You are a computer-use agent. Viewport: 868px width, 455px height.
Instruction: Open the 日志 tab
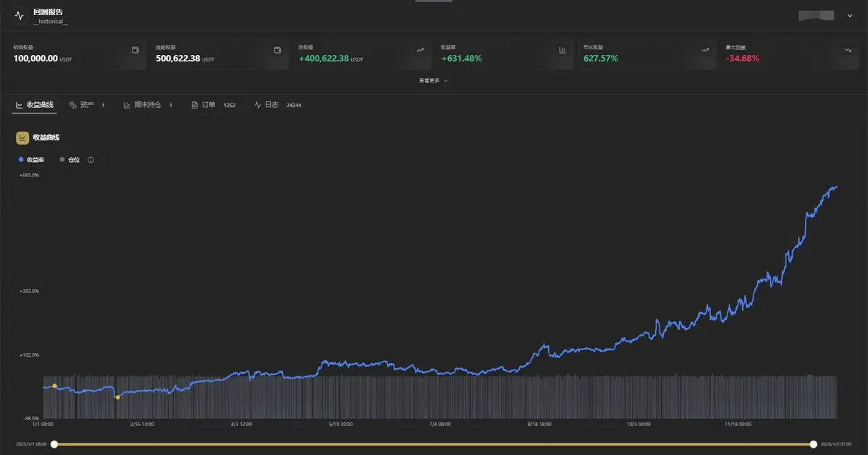point(277,105)
